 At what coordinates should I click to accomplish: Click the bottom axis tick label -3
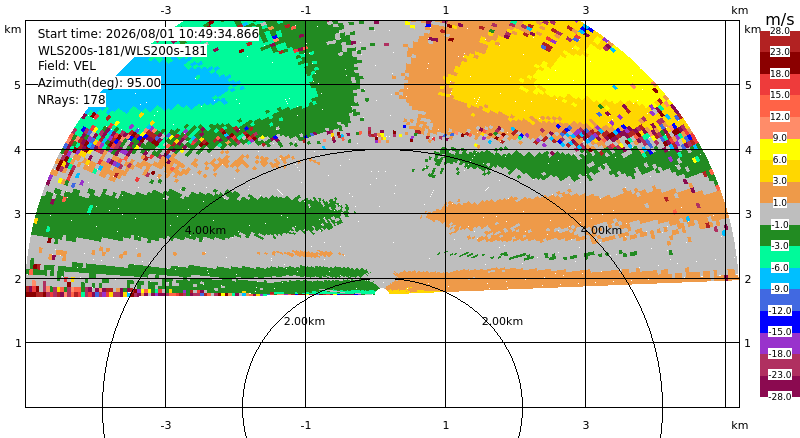[x=165, y=425]
